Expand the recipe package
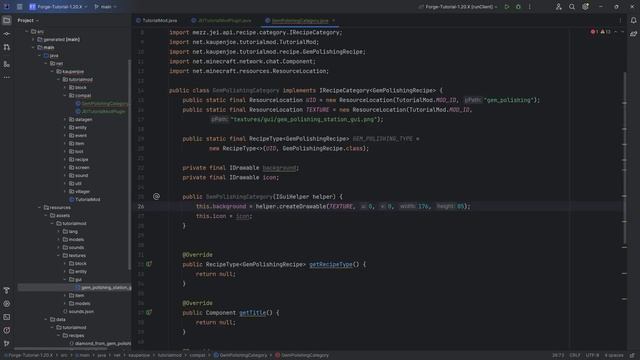 (65, 160)
